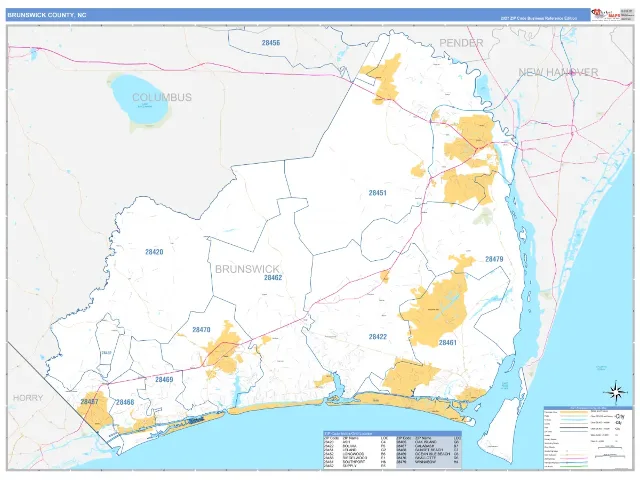Click the BRUNSWICK county label
The height and width of the screenshot is (480, 640).
tap(247, 269)
